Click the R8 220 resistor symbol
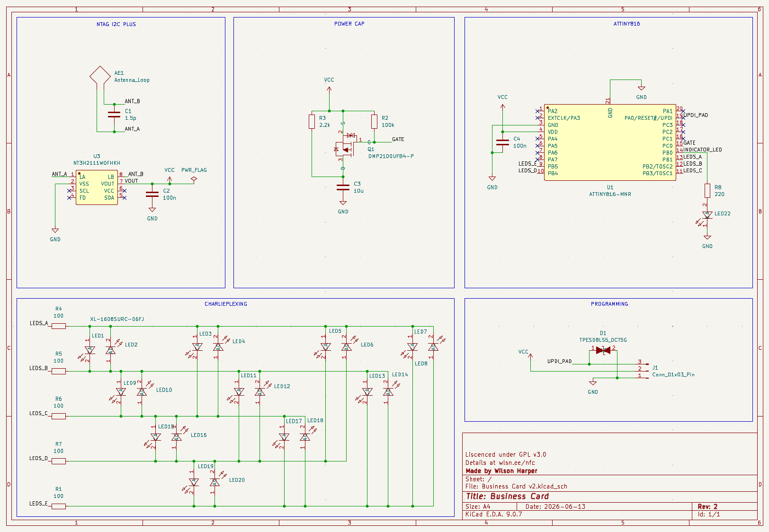 point(707,191)
